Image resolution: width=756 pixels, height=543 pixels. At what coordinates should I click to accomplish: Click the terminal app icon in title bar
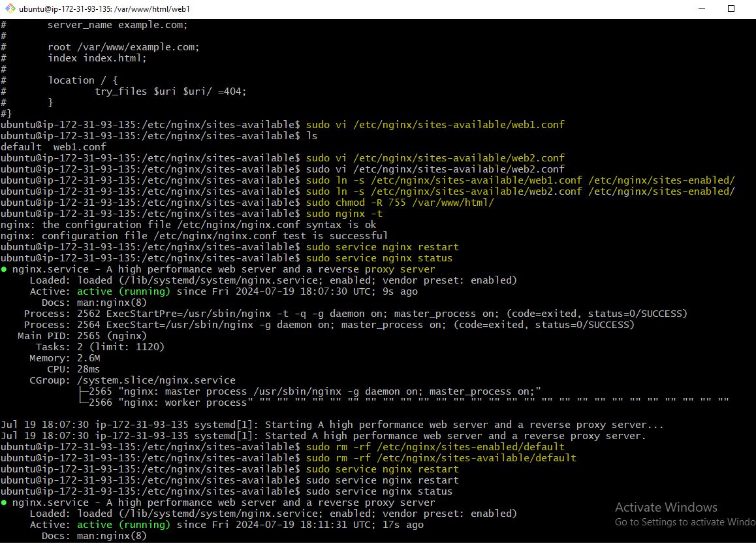point(9,9)
